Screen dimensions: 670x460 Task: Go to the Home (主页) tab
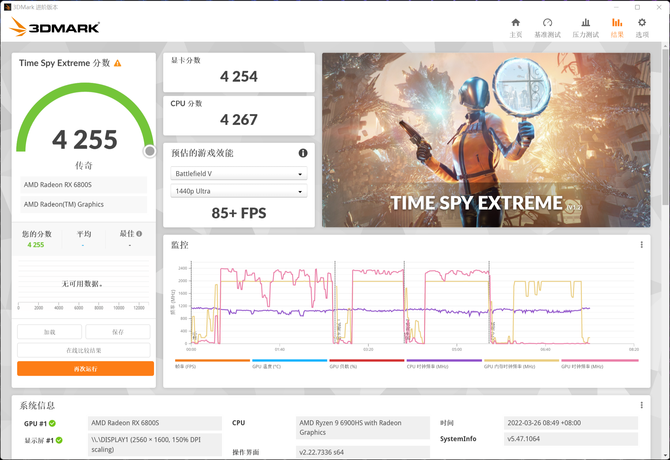516,28
